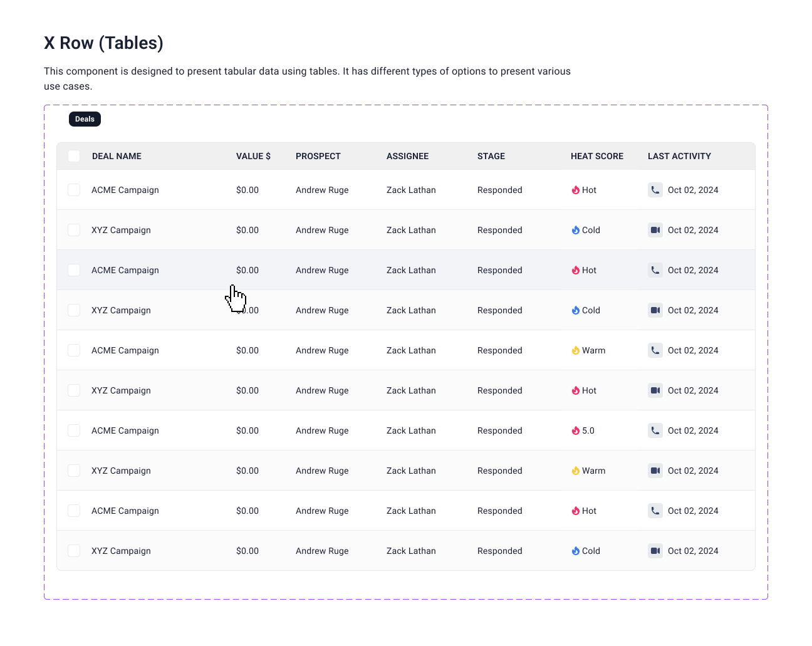Toggle the select-all checkbox in the table header

[74, 156]
